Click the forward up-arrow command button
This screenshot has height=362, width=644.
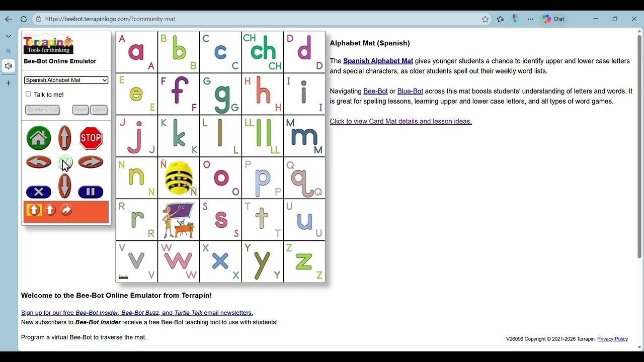pos(65,138)
